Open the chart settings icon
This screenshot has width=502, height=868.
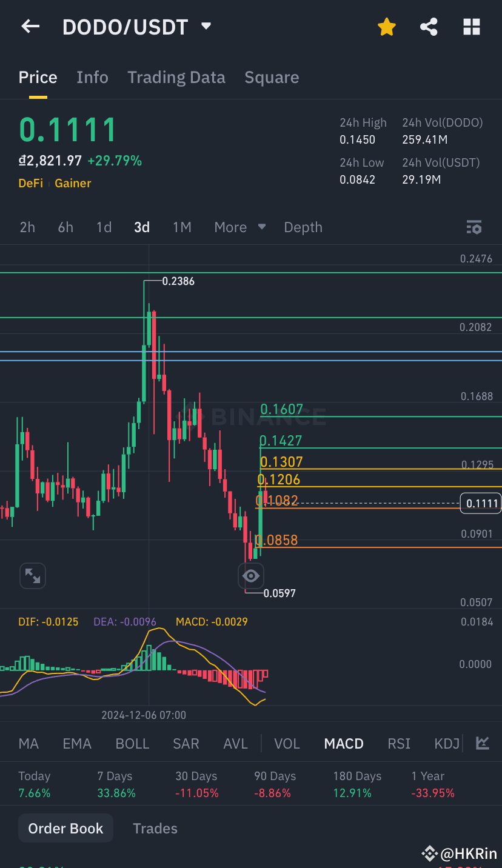(474, 227)
